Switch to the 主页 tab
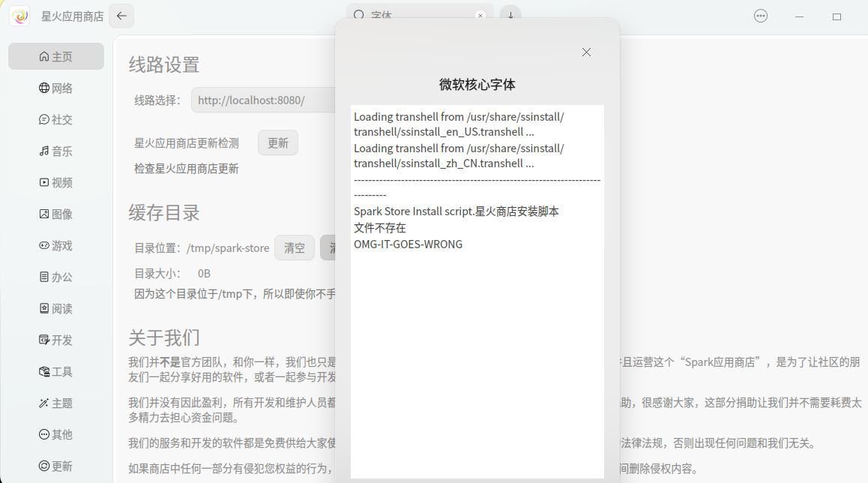 tap(55, 56)
